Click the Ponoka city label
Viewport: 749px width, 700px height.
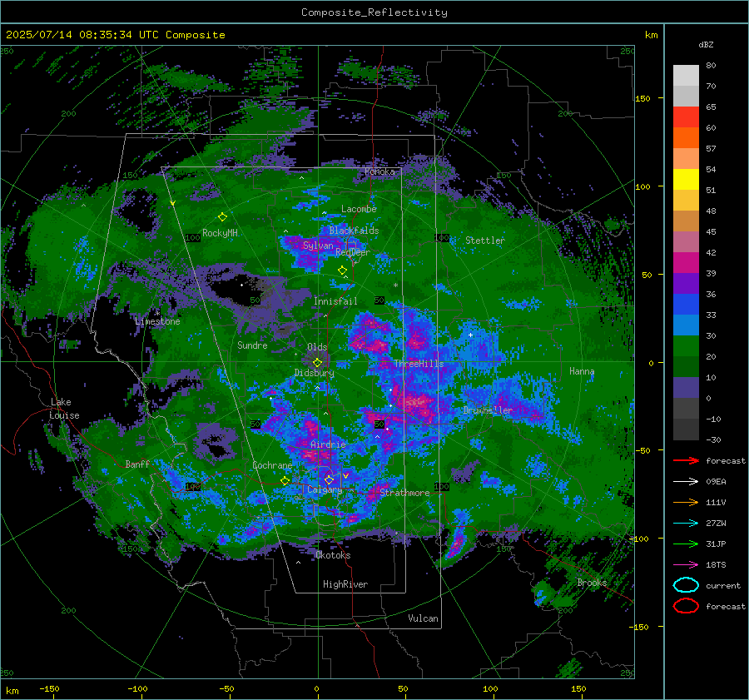[379, 171]
